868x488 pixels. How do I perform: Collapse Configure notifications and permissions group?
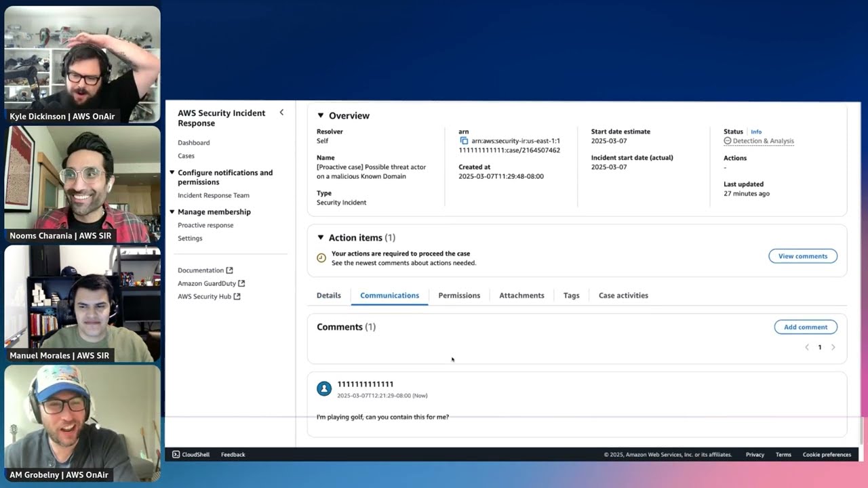(x=172, y=173)
